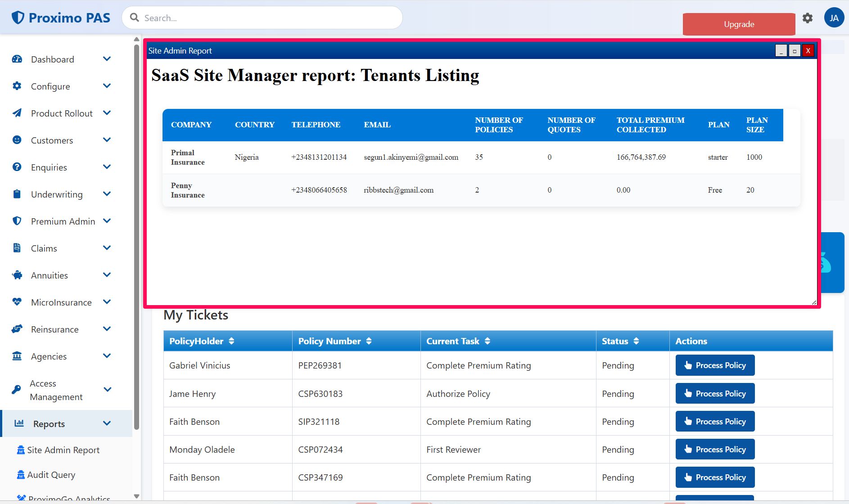Open Site Admin Report menu item

tap(63, 450)
